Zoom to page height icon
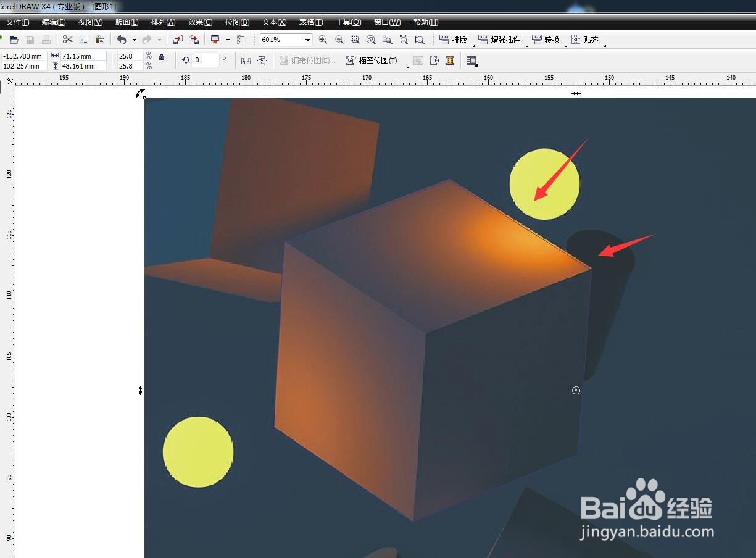The width and height of the screenshot is (756, 558). pyautogui.click(x=420, y=40)
